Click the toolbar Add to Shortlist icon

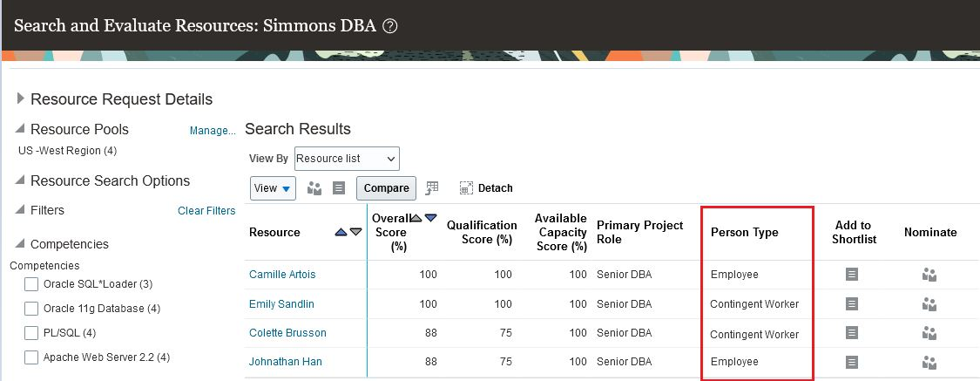pos(340,188)
